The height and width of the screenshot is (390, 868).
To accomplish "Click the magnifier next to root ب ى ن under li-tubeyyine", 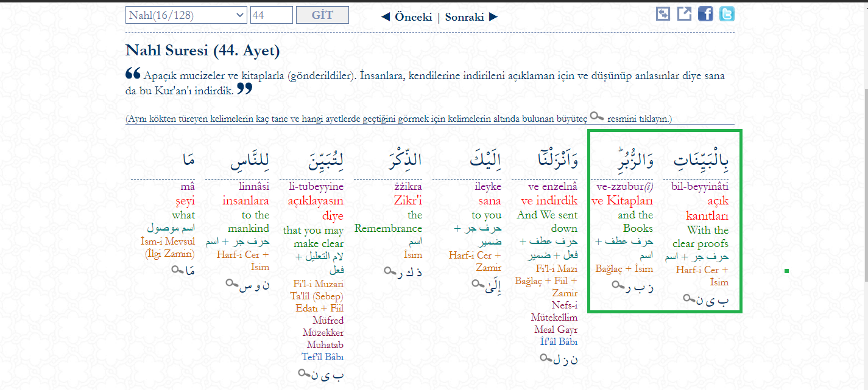I will point(305,372).
